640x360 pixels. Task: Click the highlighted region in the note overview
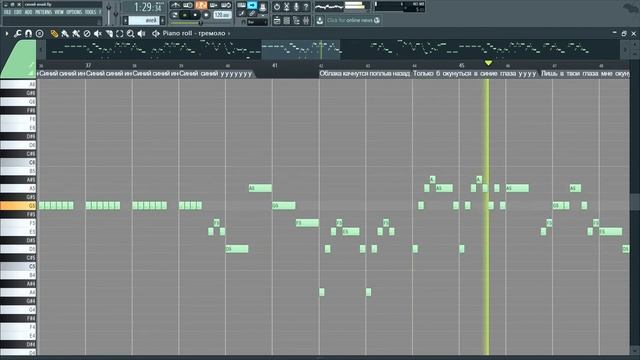(x=301, y=49)
